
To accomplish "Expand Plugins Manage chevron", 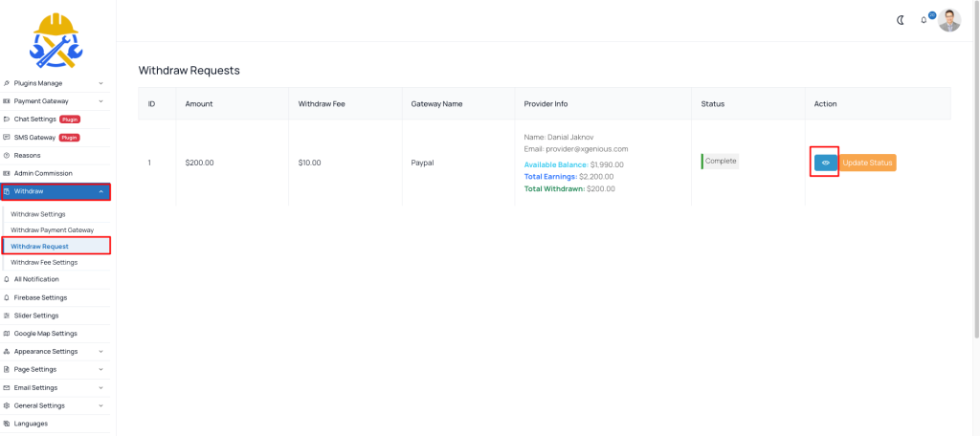I will 100,83.
